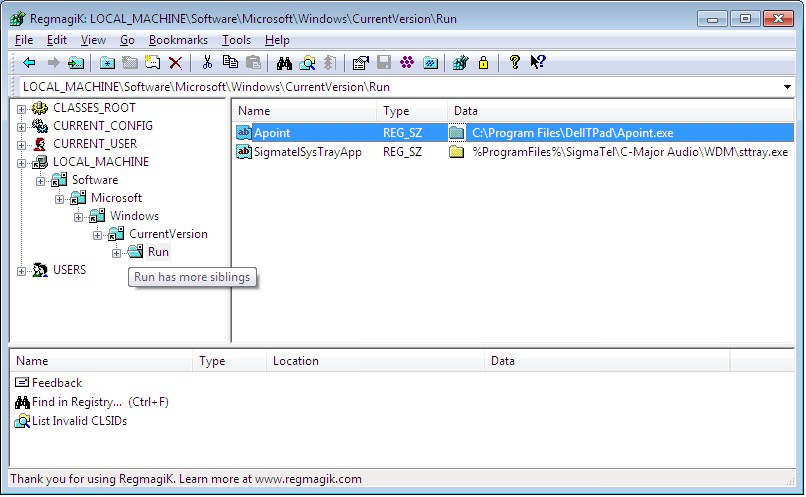Click the yellow padlock icon
Viewport: 806px width, 497px height.
coord(483,63)
